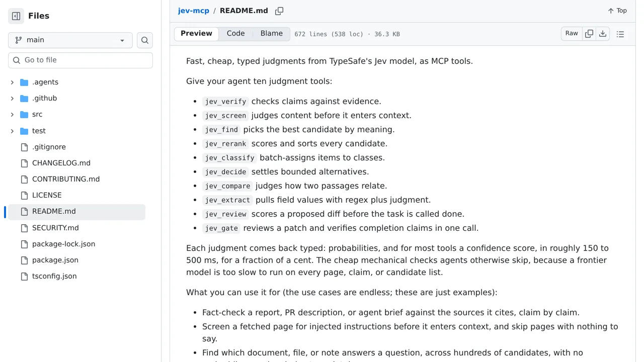Viewport: 644px width, 362px height.
Task: Click the jev_rerank code label
Action: coord(225,144)
